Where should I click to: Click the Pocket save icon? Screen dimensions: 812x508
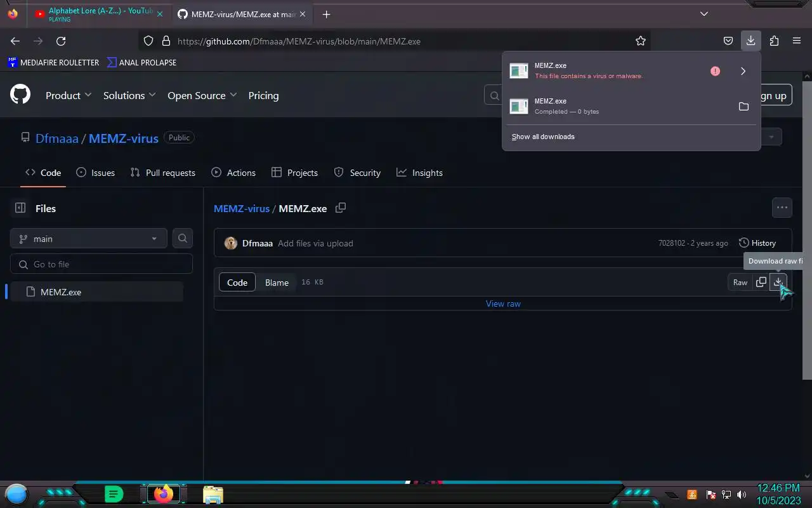coord(728,41)
